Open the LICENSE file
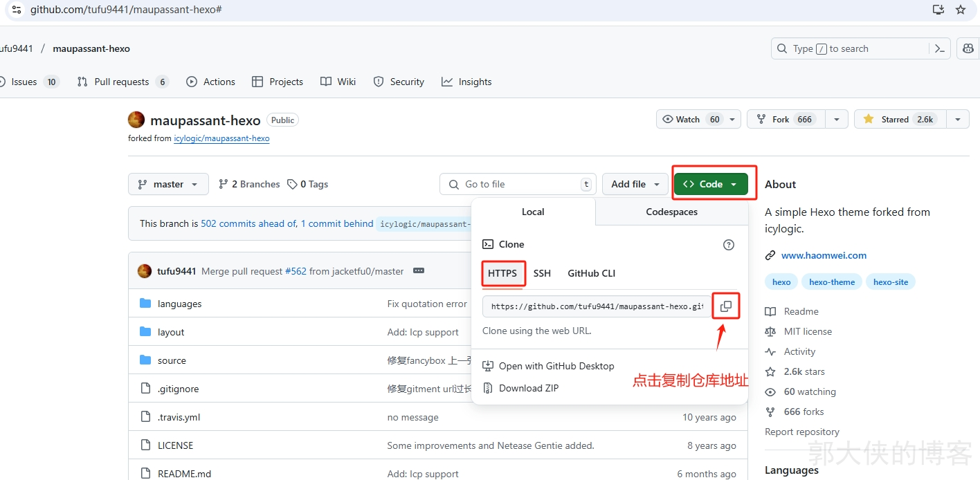 [x=175, y=445]
